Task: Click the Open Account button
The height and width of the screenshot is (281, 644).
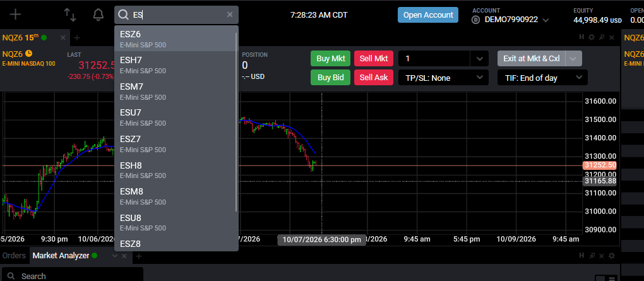Action: 428,15
